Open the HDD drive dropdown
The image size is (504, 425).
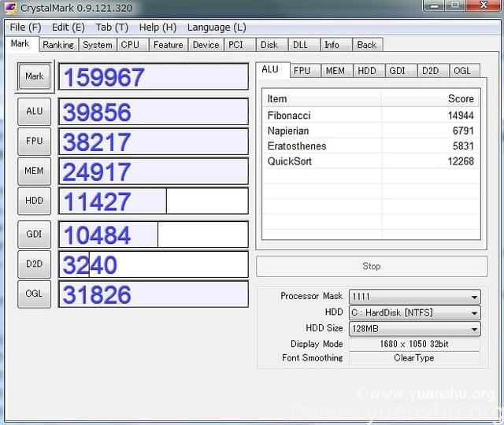pyautogui.click(x=415, y=312)
